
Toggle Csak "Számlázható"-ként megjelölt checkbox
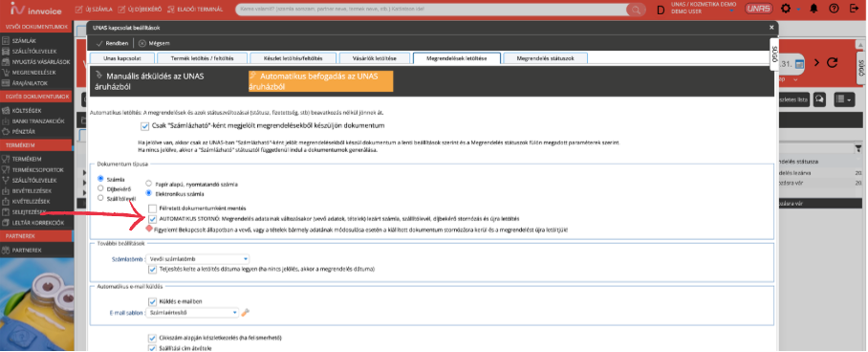pyautogui.click(x=145, y=126)
